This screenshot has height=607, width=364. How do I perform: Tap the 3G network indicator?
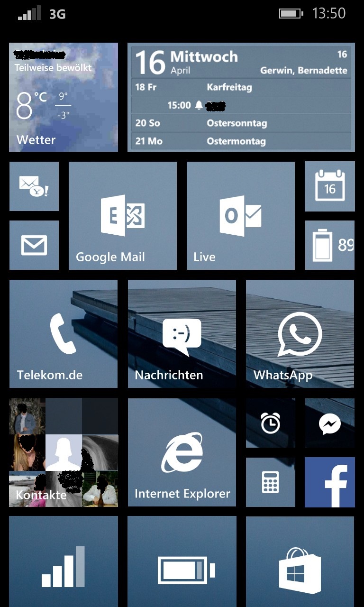point(57,14)
